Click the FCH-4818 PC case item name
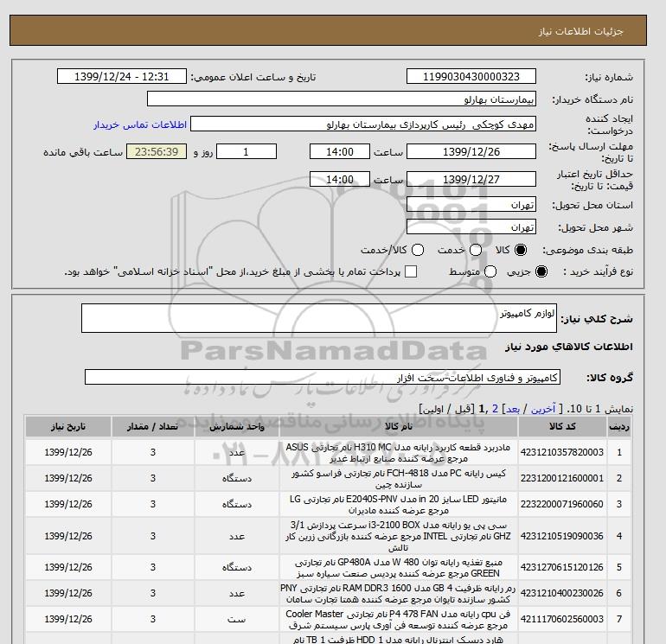Screen dimensions: 666x644 pos(398,478)
